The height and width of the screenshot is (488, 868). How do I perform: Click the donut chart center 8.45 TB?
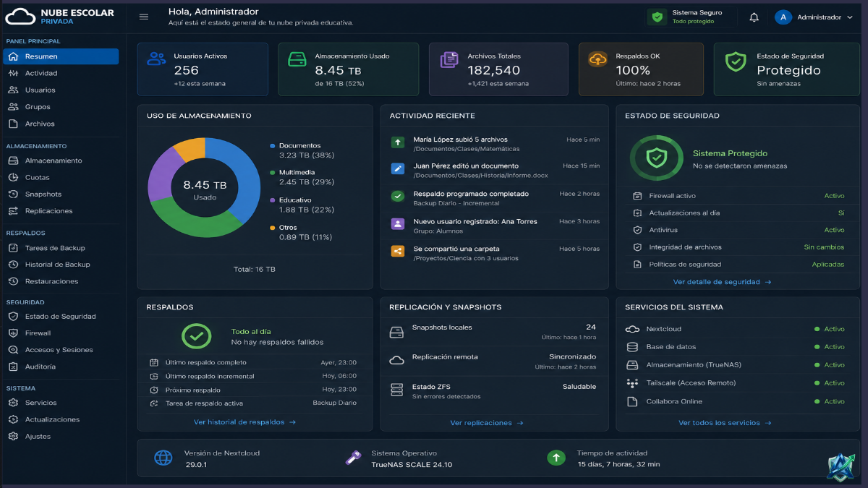point(205,186)
